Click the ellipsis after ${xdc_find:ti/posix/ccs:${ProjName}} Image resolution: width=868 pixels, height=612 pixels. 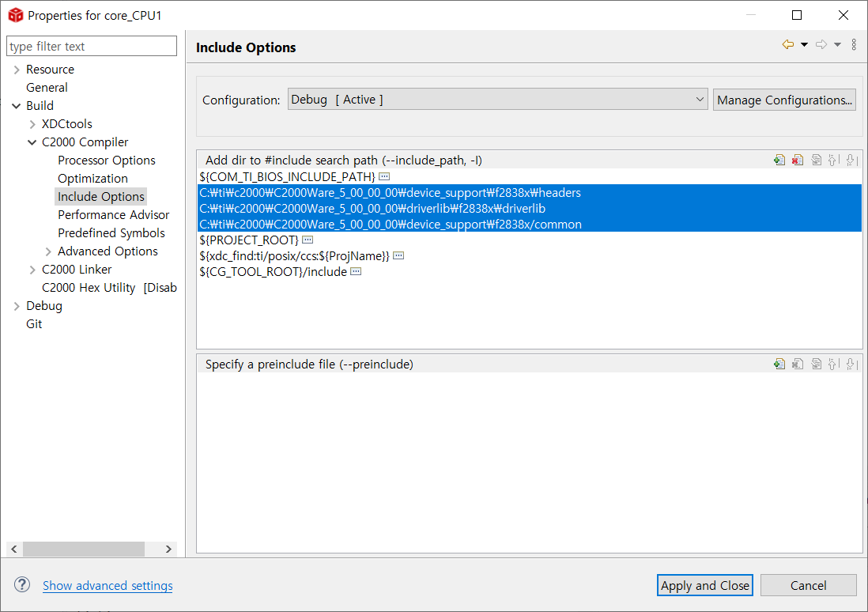(398, 256)
